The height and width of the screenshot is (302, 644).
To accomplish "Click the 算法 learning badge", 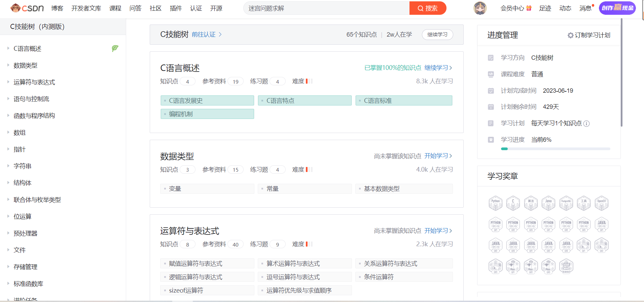I will [x=531, y=203].
